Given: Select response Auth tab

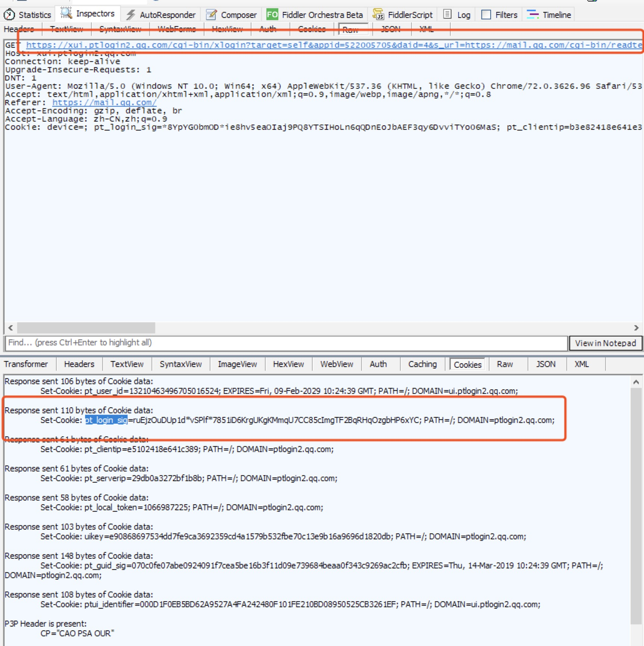Looking at the screenshot, I should coord(378,364).
